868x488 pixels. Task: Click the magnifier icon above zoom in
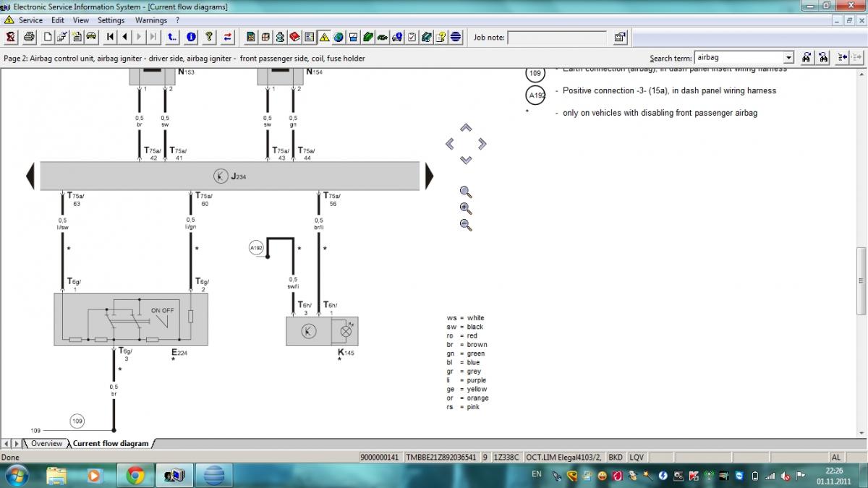[x=466, y=192]
